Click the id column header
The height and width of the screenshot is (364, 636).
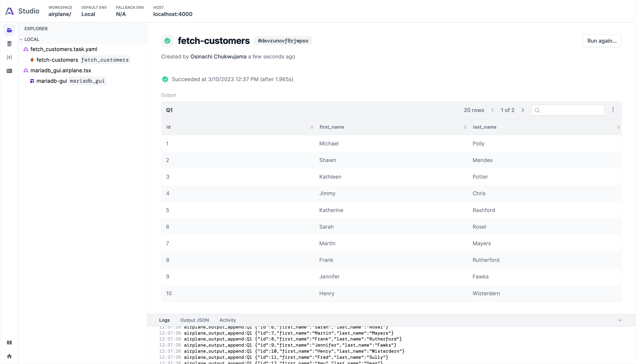(x=168, y=127)
